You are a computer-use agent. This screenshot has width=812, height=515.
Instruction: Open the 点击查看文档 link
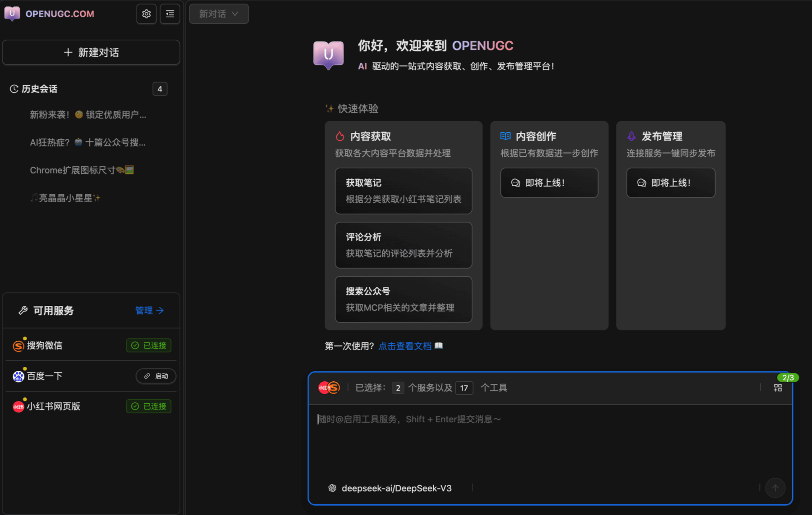coord(405,346)
